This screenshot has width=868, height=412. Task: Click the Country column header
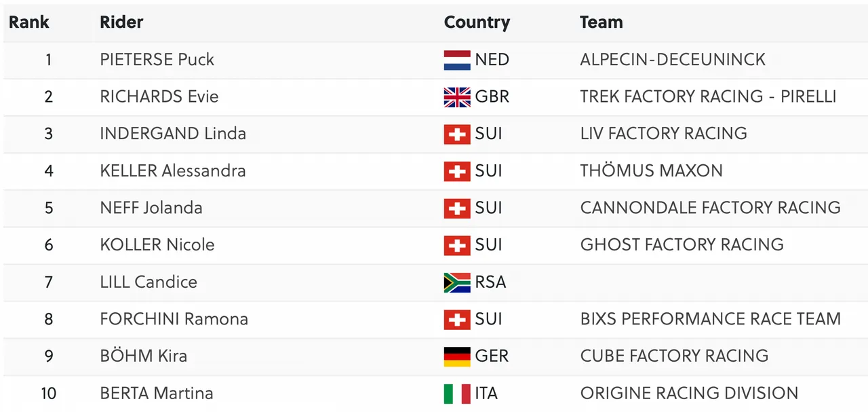click(477, 23)
